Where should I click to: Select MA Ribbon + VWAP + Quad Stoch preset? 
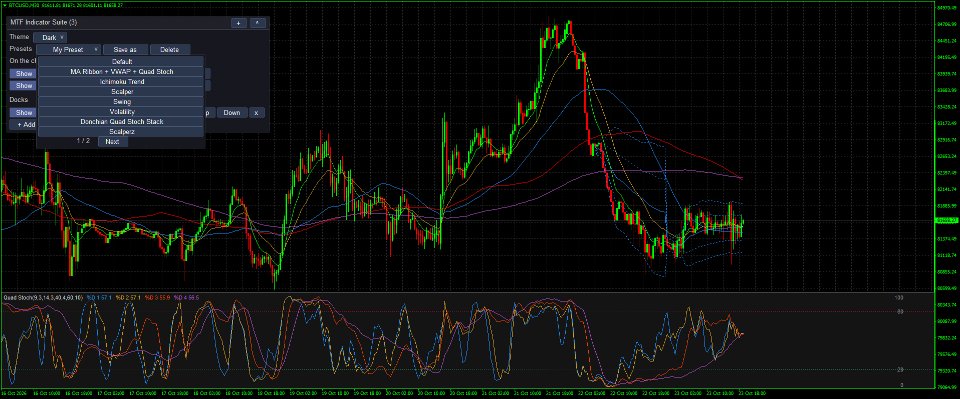coord(121,72)
